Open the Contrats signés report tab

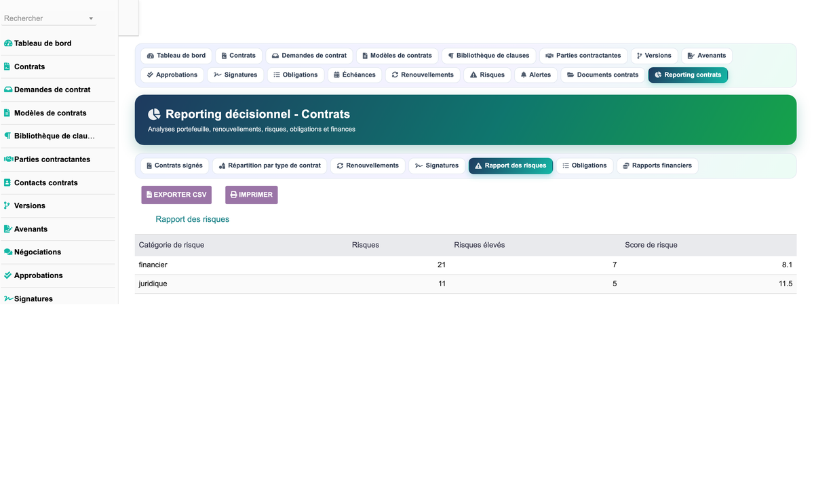(175, 166)
